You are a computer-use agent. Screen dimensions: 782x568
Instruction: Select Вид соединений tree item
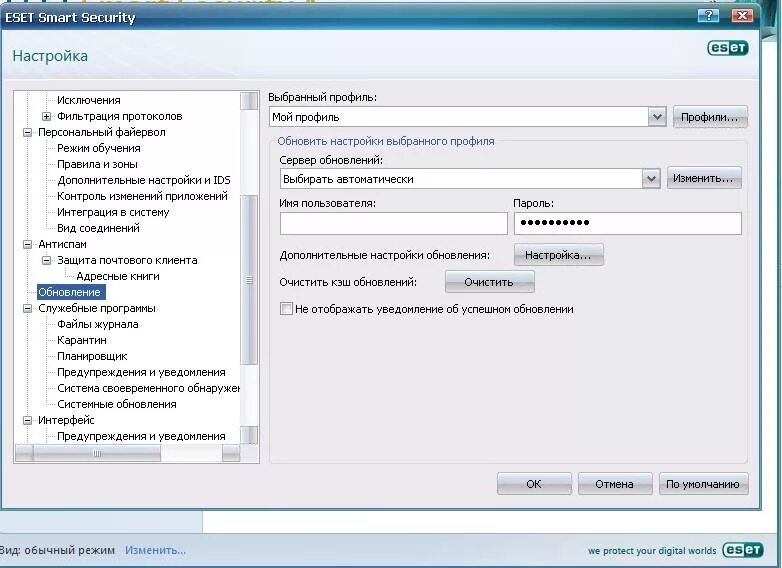[x=98, y=228]
